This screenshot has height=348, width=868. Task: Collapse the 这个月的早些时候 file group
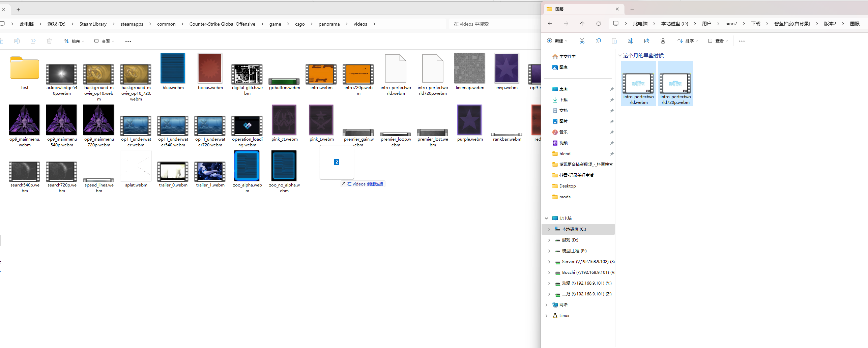(620, 56)
